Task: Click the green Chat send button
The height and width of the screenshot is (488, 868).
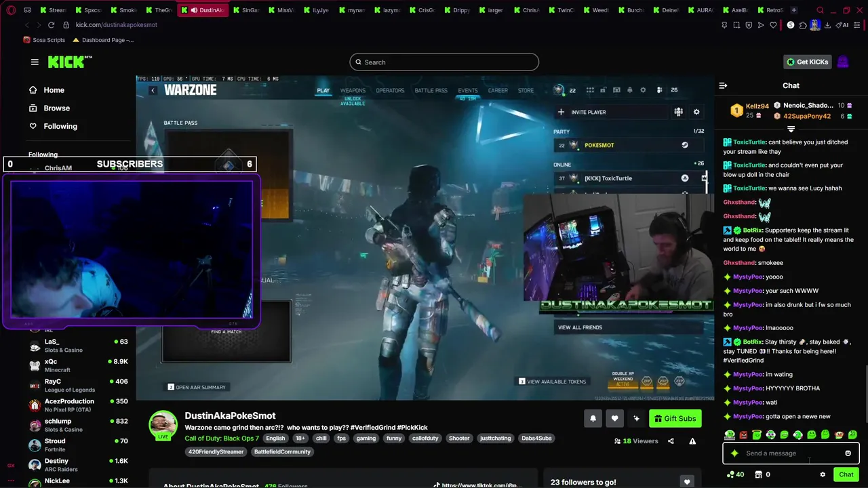Action: (x=846, y=474)
